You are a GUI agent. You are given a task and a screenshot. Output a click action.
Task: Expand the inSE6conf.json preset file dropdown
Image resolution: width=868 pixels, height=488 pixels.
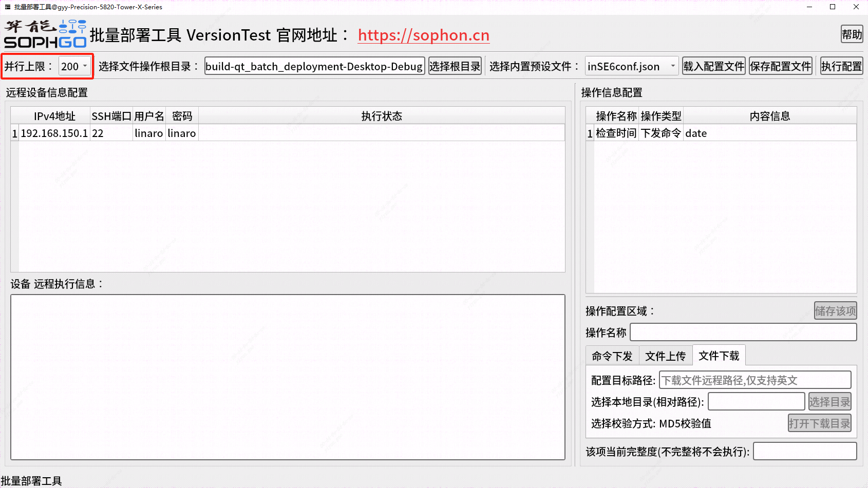631,66
